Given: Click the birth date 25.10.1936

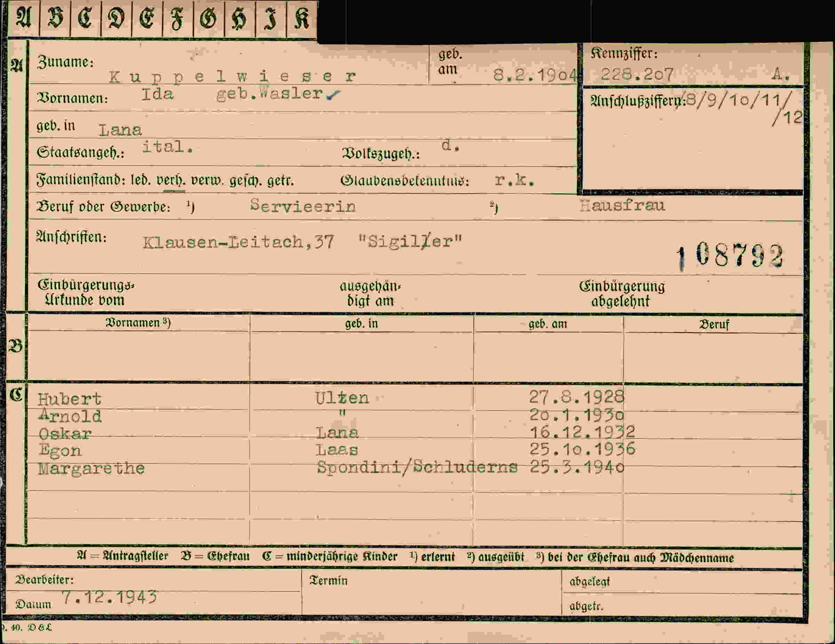Looking at the screenshot, I should tap(582, 449).
